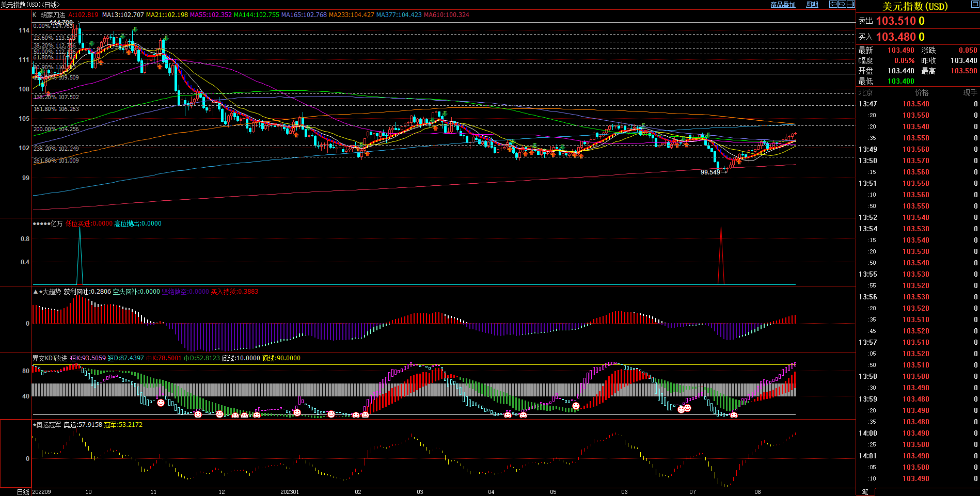Image resolution: width=980 pixels, height=496 pixels.
Task: Click the 99.549 low price arrow label
Action: click(713, 172)
